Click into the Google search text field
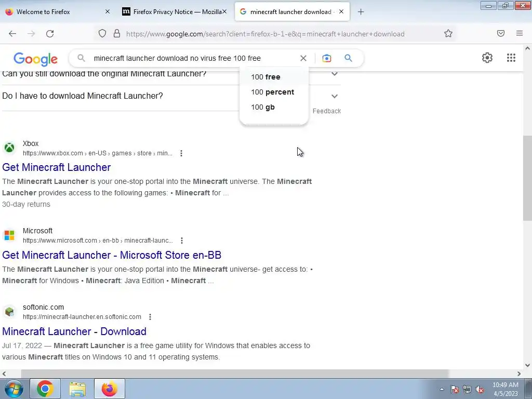The width and height of the screenshot is (532, 399). (193, 58)
